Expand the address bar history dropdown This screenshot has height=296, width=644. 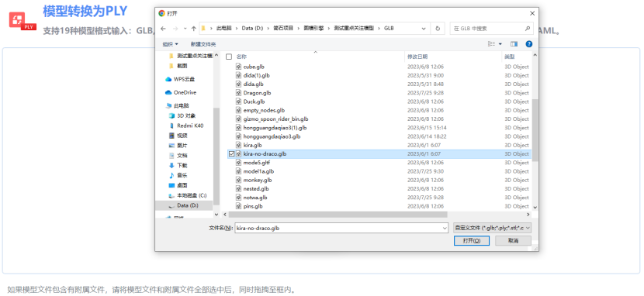424,29
